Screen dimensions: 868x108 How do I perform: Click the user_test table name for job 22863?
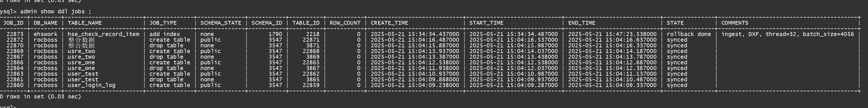[x=83, y=74]
